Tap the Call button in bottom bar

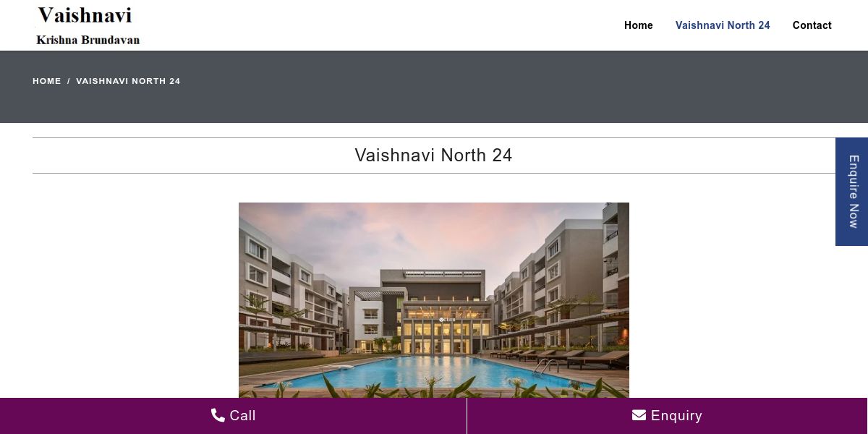[x=233, y=416]
